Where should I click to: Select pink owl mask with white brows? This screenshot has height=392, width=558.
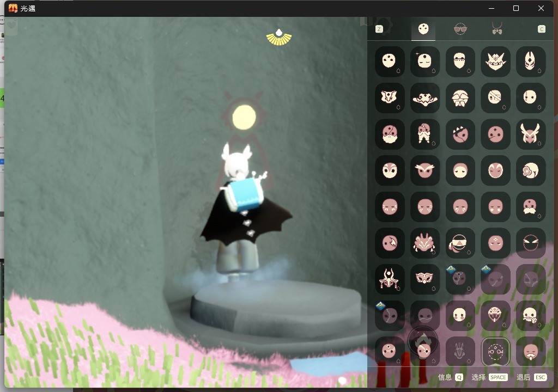(424, 170)
